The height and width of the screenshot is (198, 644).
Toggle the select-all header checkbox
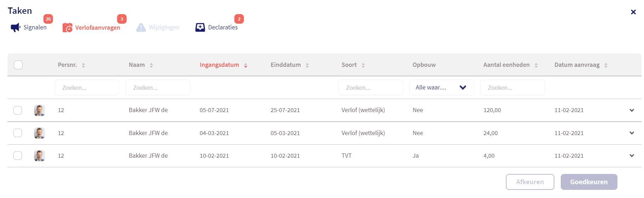click(x=18, y=65)
